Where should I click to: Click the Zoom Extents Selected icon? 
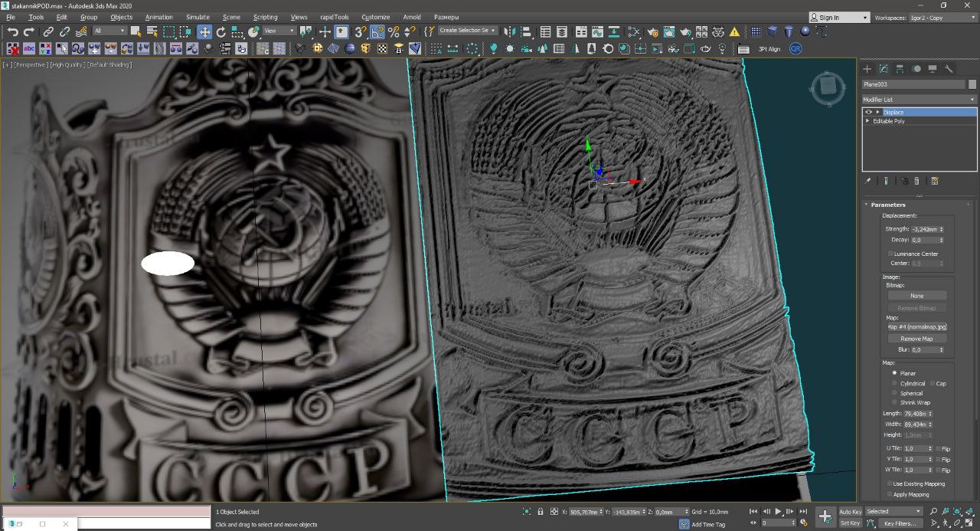(x=959, y=511)
